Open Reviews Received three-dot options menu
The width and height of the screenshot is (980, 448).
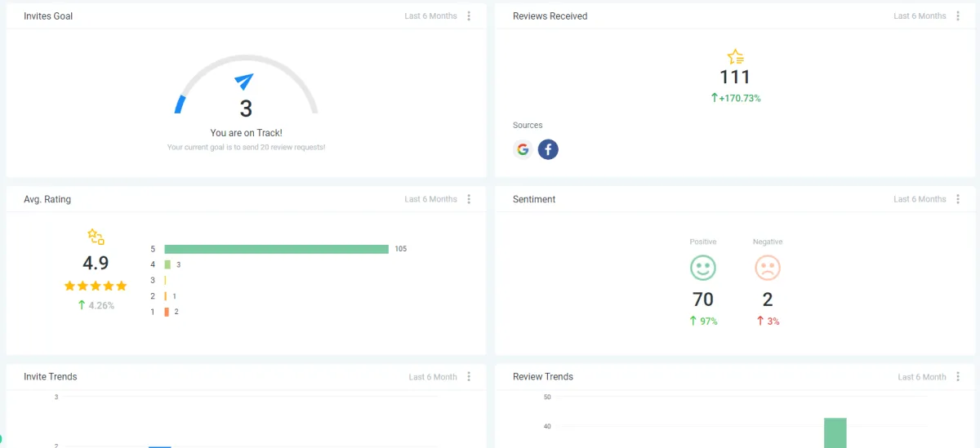pyautogui.click(x=958, y=16)
